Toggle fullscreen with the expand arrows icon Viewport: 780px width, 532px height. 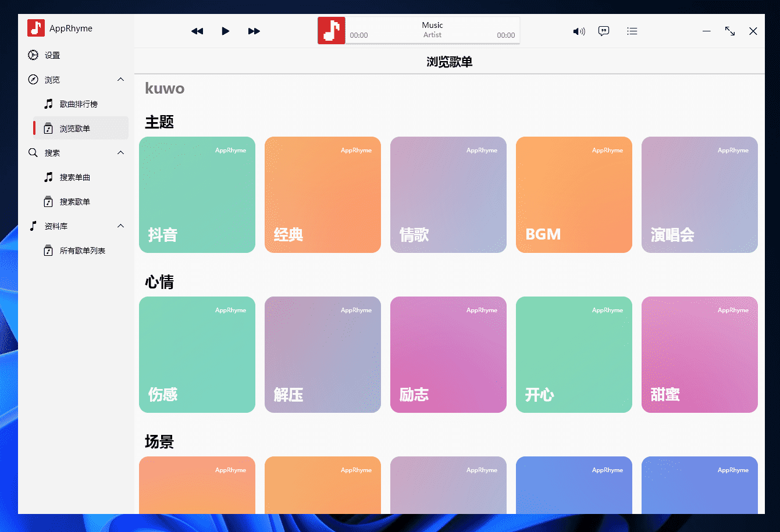[730, 31]
